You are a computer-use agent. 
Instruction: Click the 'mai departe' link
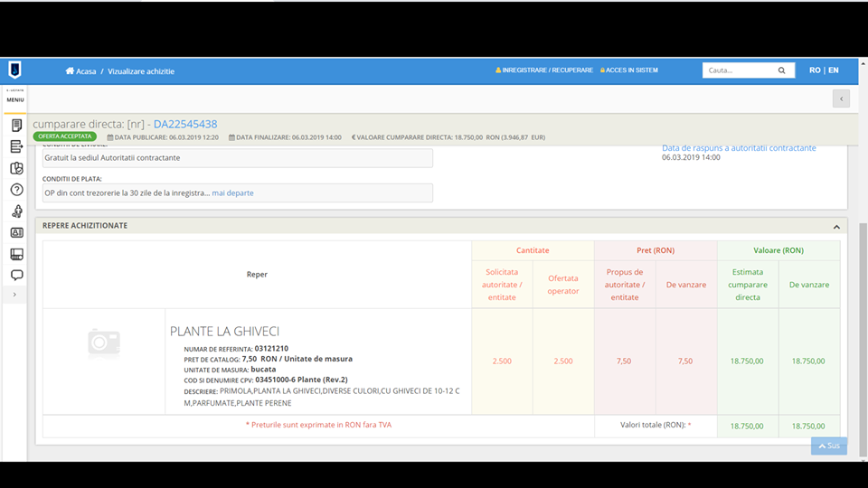[232, 192]
